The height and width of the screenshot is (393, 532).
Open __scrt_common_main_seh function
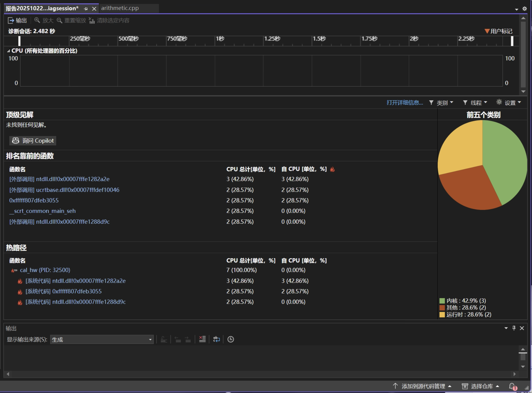click(42, 211)
